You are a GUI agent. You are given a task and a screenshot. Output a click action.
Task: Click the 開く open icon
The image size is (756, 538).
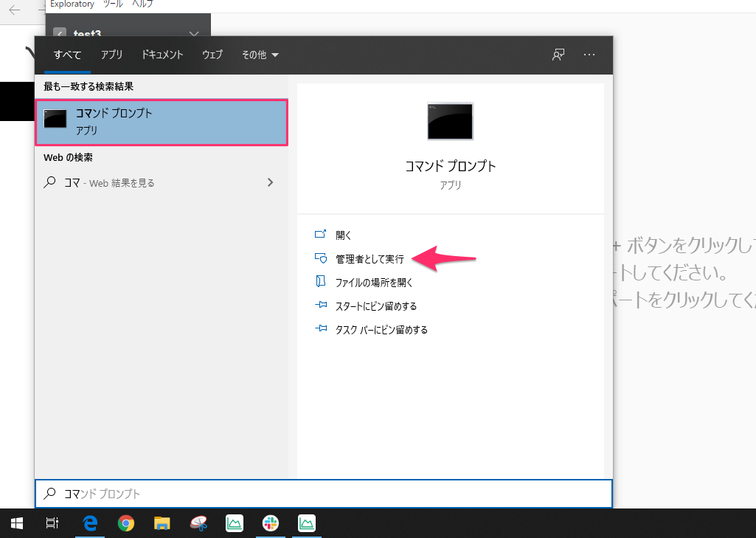[321, 234]
